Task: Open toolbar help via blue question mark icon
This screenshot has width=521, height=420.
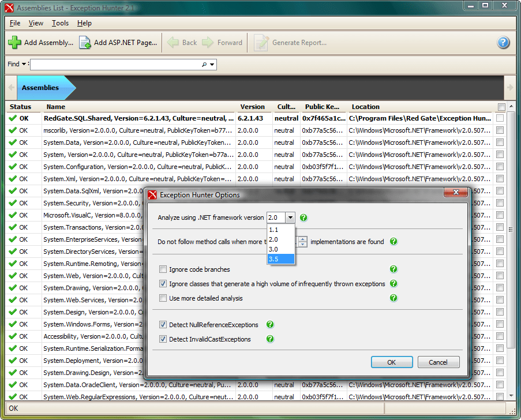Action: [503, 42]
